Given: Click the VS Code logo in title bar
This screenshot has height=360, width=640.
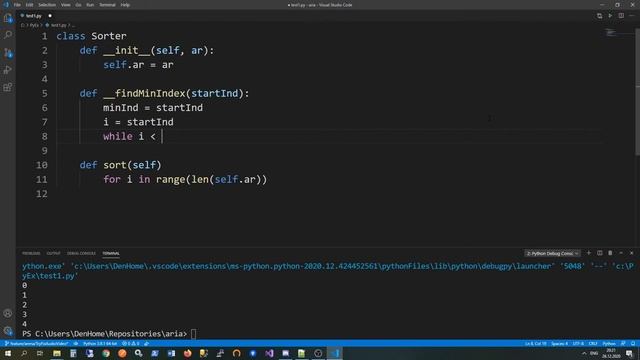Looking at the screenshot, I should (6, 5).
